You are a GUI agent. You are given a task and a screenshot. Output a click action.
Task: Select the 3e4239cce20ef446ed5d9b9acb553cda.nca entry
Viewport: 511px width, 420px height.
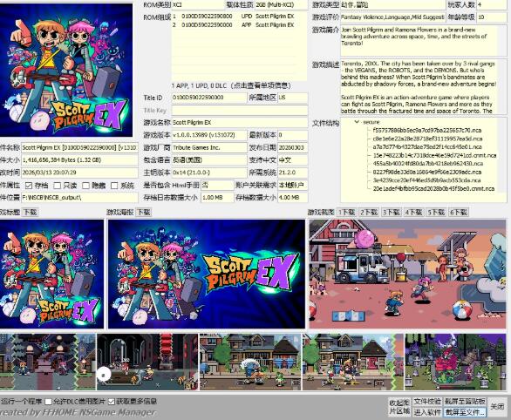click(427, 180)
